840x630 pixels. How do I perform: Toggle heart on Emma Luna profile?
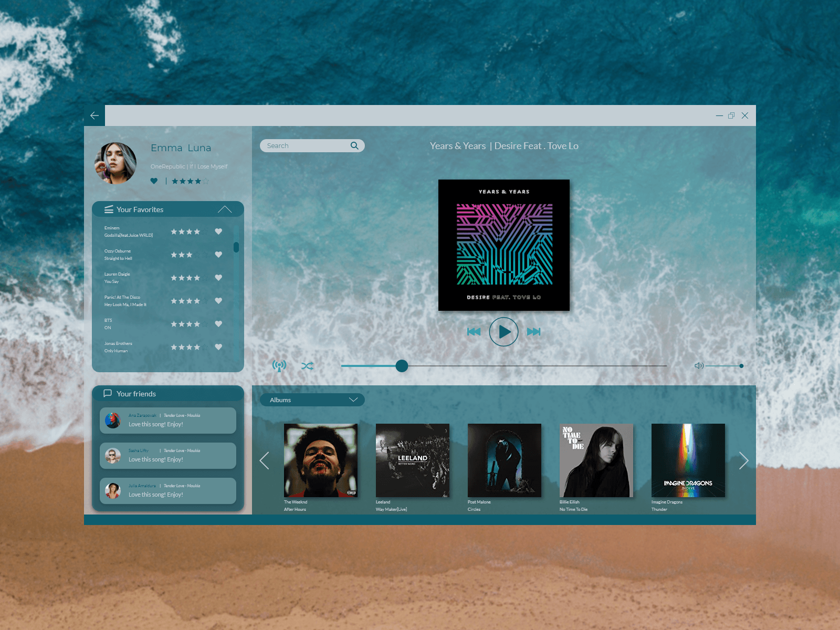[x=154, y=181]
